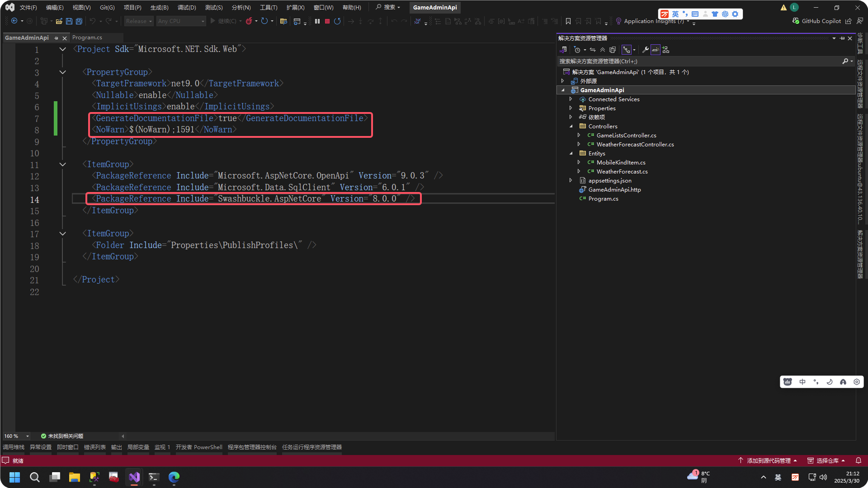868x488 pixels.
Task: Toggle nested file view in Solution Explorer
Action: [626, 50]
